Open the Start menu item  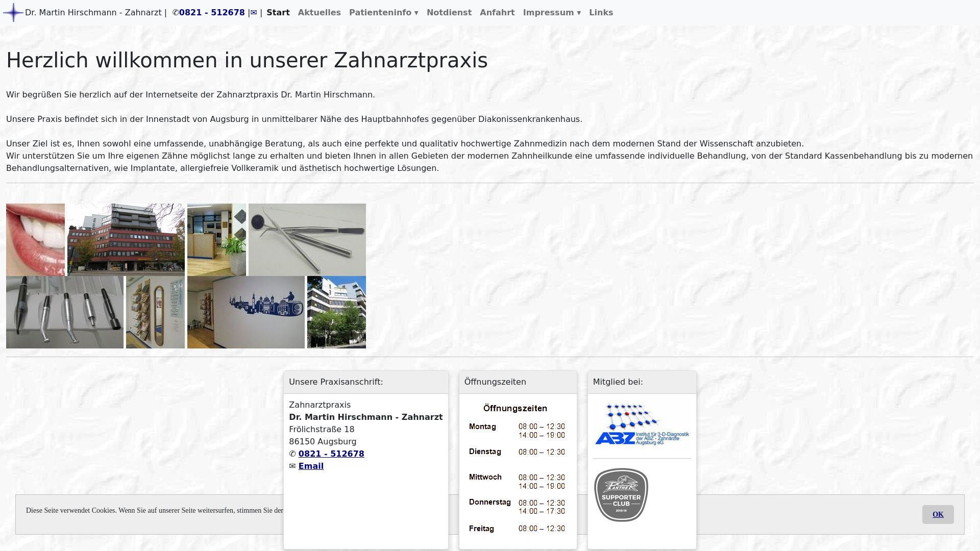pyautogui.click(x=278, y=13)
